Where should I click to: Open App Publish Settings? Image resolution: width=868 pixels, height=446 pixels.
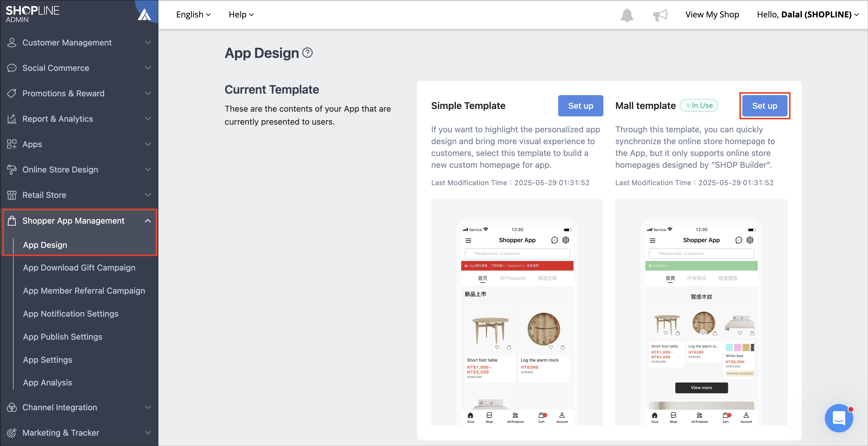point(63,337)
